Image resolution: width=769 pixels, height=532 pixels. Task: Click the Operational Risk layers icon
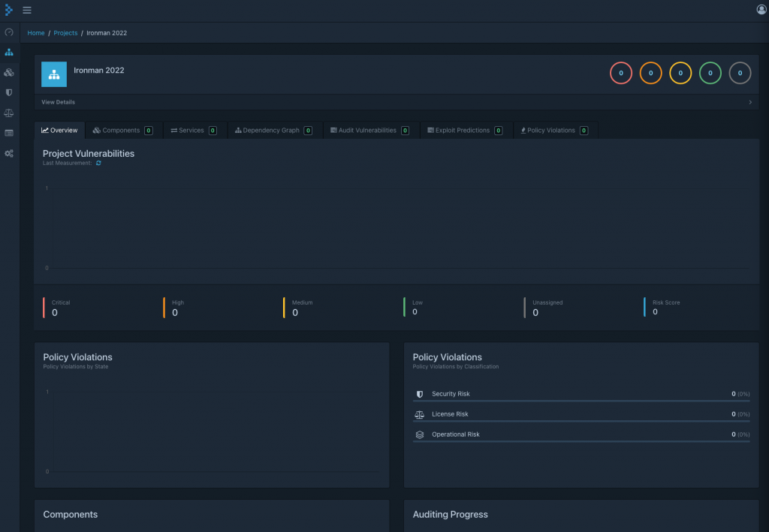click(420, 434)
